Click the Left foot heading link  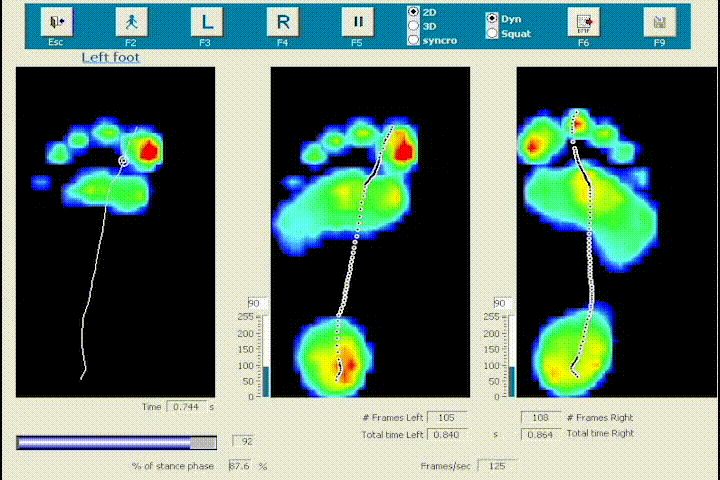tap(110, 57)
